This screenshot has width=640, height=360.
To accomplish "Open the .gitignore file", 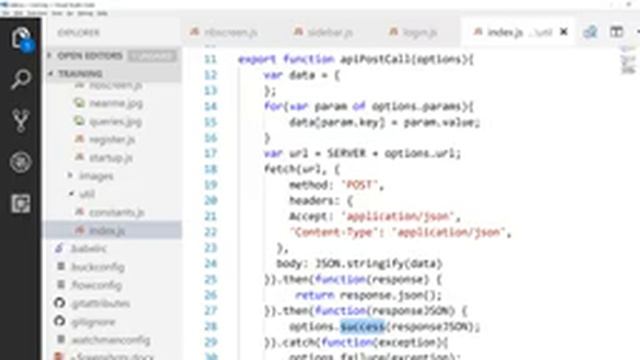I will pyautogui.click(x=93, y=322).
